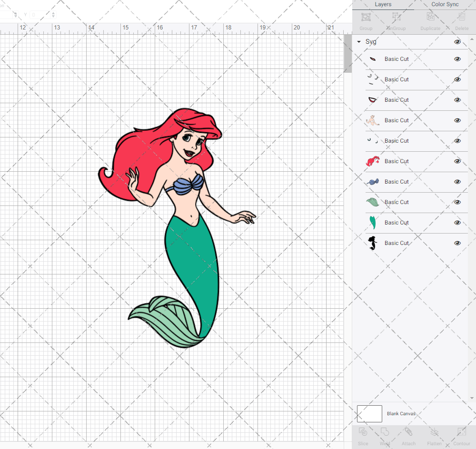The width and height of the screenshot is (476, 449).
Task: Select the purple seashell top layer thumbnail
Action: pyautogui.click(x=373, y=182)
